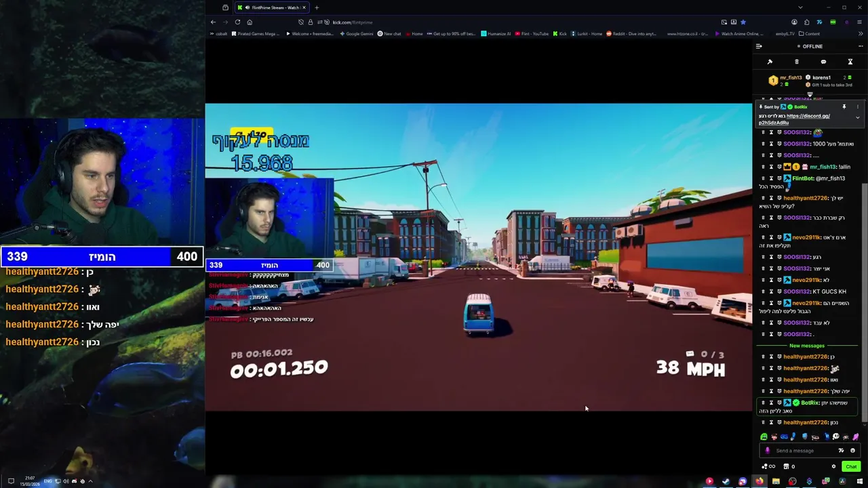Open chat options three-dot menu
Viewport: 868px width, 488px height.
click(x=861, y=46)
